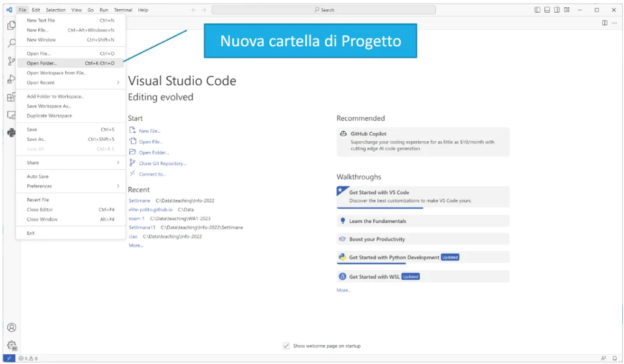Open the Learn the Fundamentals walkthrough
624x364 pixels.
423,221
